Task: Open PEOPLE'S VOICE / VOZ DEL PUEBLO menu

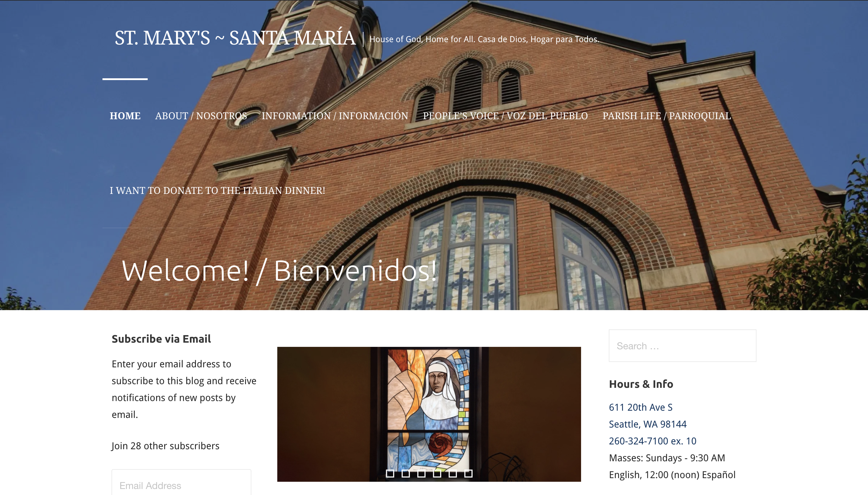Action: click(505, 116)
